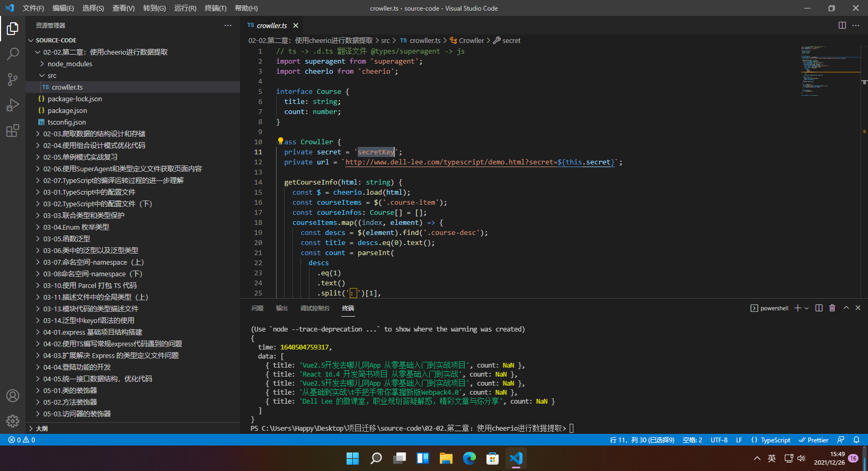Expand the 大纲 outline section
The height and width of the screenshot is (471, 868).
(x=132, y=429)
